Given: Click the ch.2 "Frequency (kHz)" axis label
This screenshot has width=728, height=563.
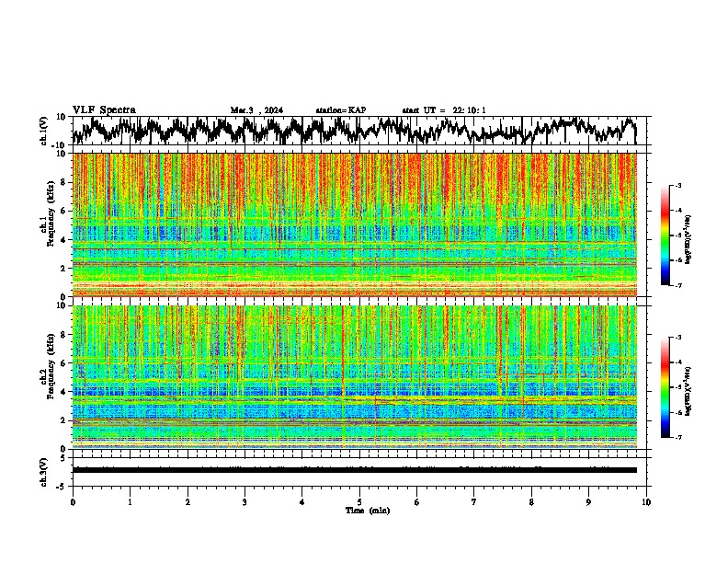Looking at the screenshot, I should tap(51, 366).
